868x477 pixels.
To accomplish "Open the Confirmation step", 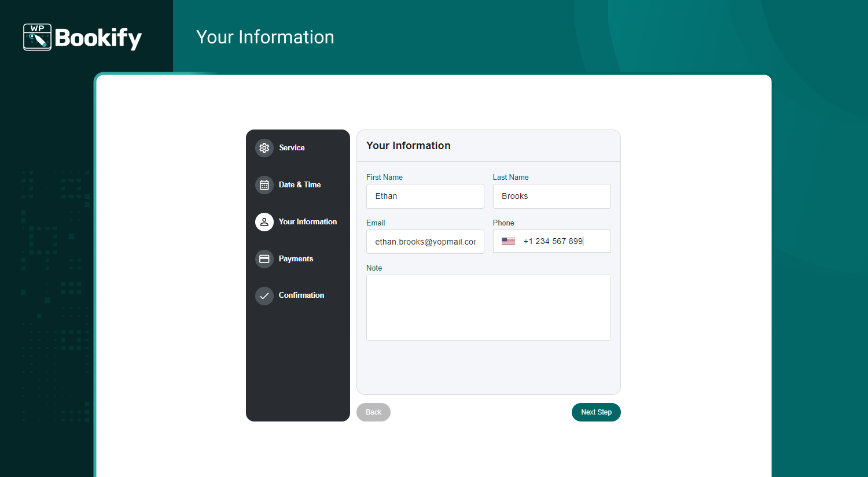I will tap(301, 295).
